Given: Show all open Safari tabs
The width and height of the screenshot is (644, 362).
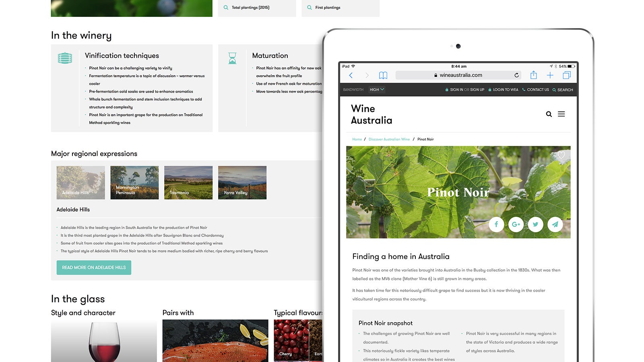Looking at the screenshot, I should tap(567, 75).
